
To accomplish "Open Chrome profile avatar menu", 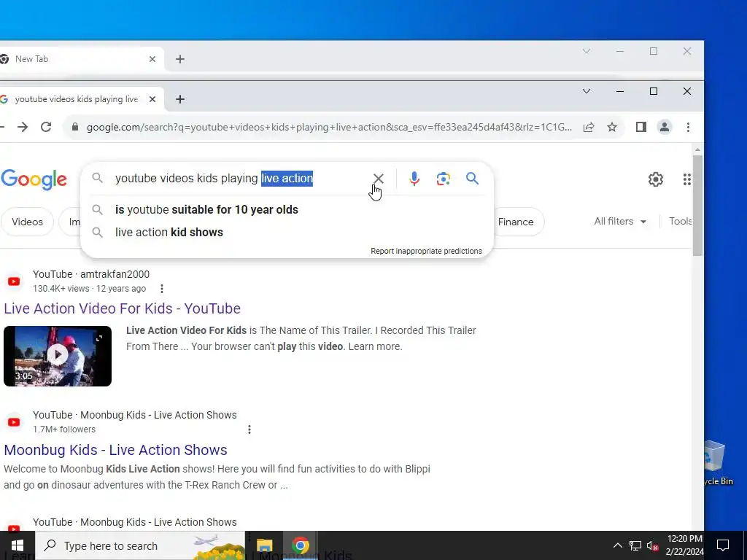I will 664,127.
